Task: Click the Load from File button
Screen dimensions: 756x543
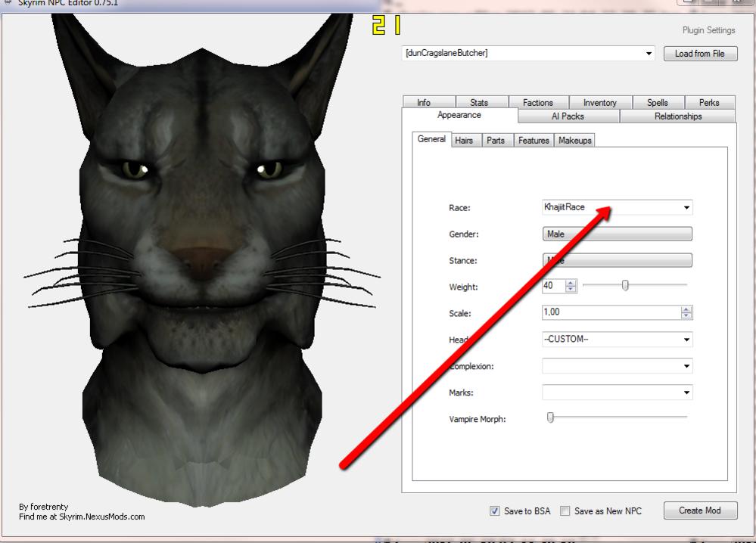Action: coord(700,54)
